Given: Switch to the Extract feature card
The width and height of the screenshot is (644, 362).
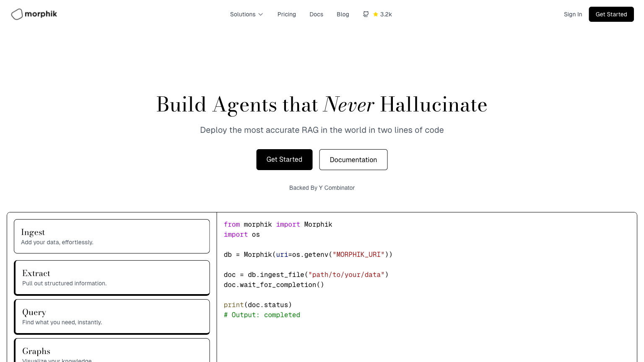Looking at the screenshot, I should click(112, 277).
